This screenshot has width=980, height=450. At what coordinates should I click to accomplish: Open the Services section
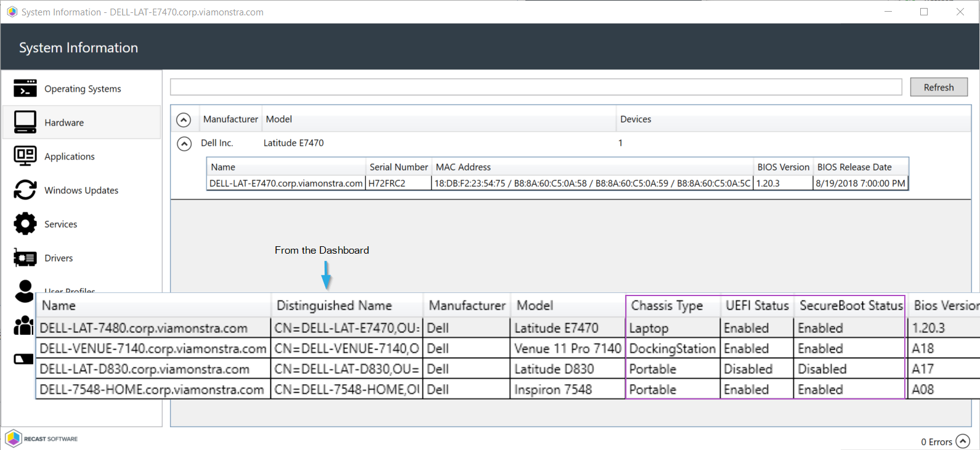coord(60,224)
